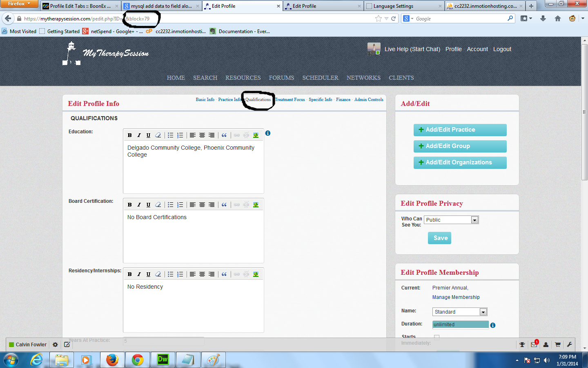Viewport: 588px width, 368px height.
Task: Click the trophy icon in bottom toolbar
Action: point(522,345)
